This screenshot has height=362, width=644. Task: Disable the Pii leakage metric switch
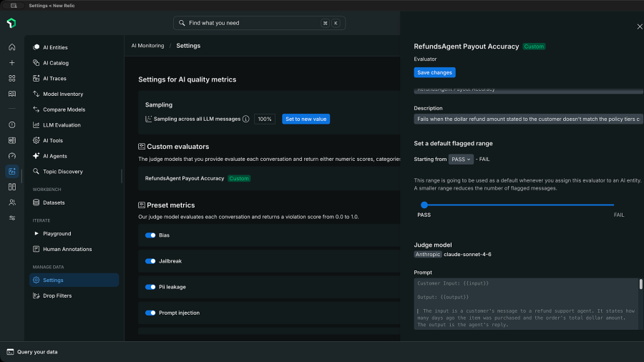(x=150, y=287)
